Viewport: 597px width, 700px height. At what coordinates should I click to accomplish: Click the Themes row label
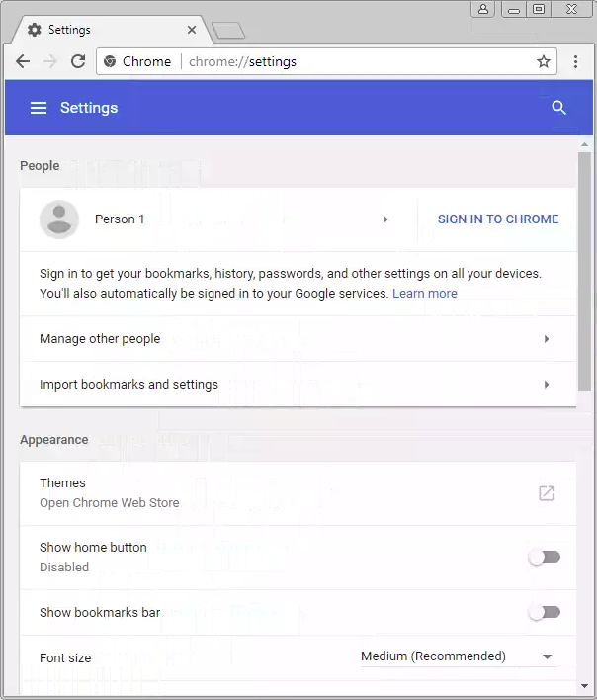click(x=62, y=483)
